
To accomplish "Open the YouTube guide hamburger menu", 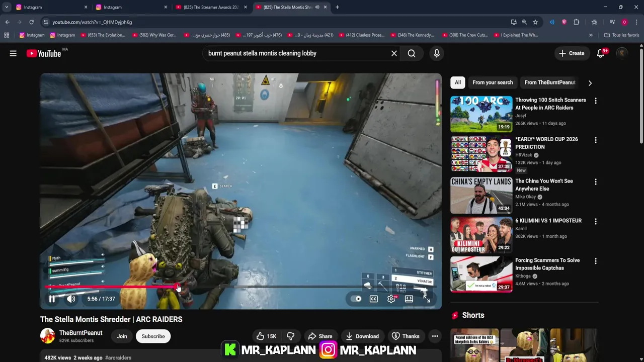I will pos(13,53).
